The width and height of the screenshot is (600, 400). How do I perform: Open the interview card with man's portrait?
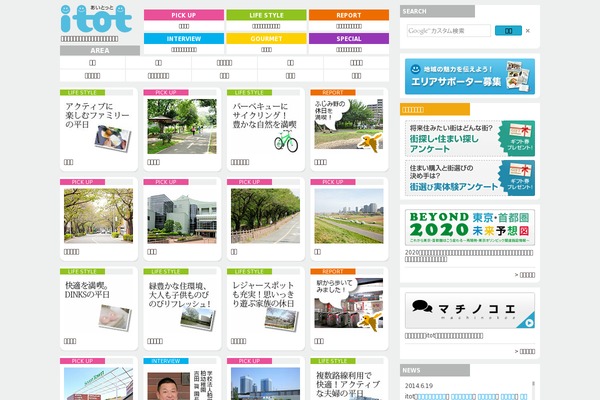tap(182, 379)
